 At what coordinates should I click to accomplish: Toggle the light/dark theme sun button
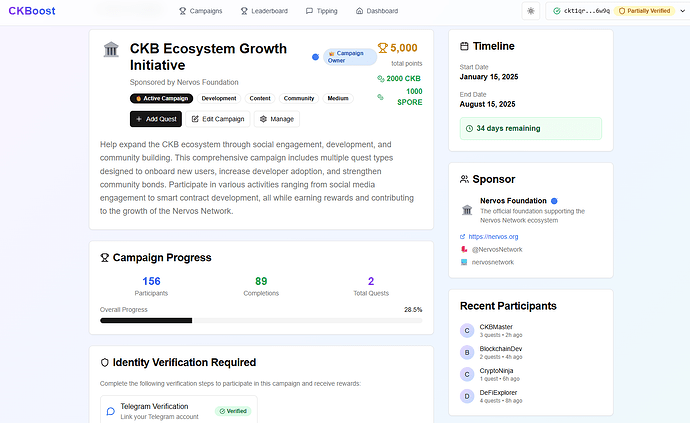(531, 11)
